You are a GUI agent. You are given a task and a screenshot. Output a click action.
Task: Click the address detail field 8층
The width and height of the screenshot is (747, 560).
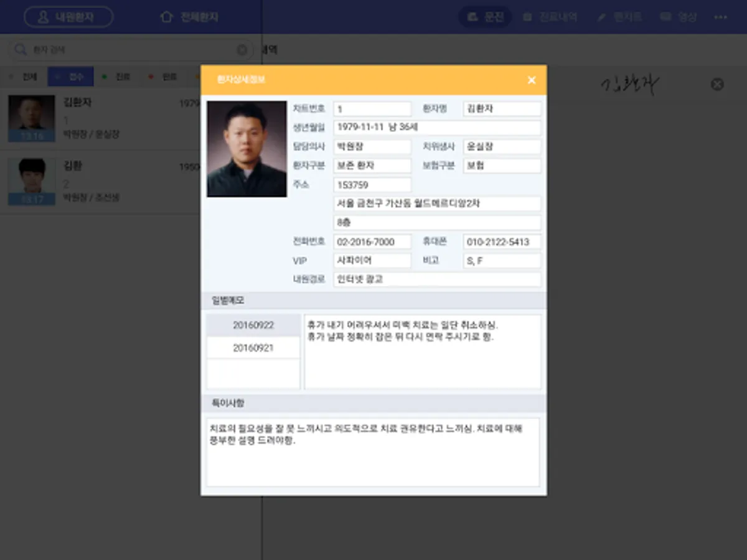coord(437,223)
